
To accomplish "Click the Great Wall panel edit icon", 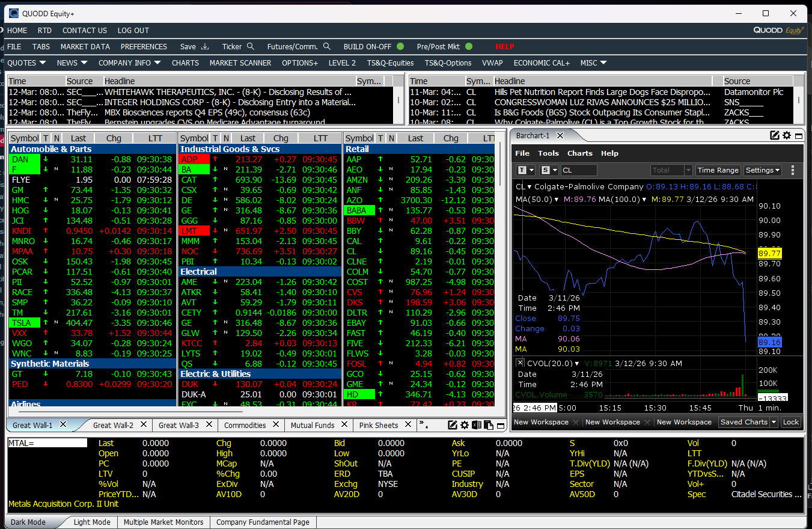I will pyautogui.click(x=453, y=425).
